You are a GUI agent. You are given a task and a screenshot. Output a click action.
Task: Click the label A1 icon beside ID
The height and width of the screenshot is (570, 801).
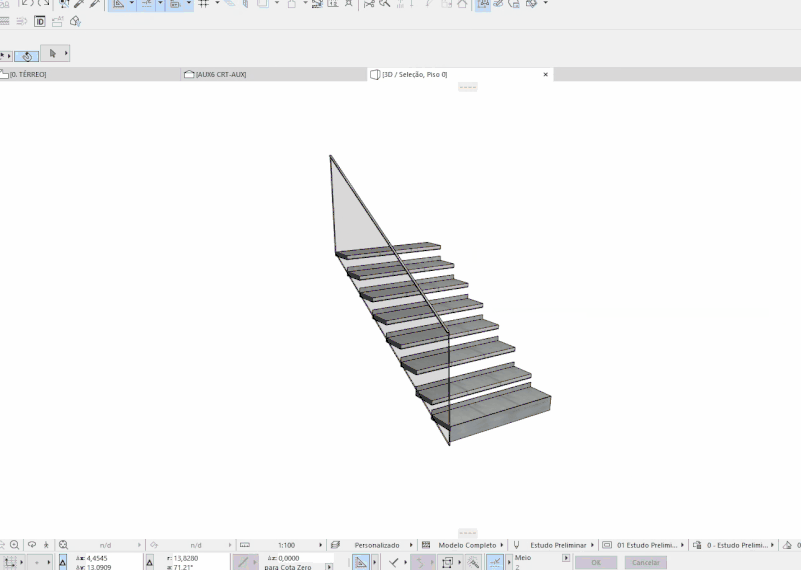pyautogui.click(x=57, y=21)
